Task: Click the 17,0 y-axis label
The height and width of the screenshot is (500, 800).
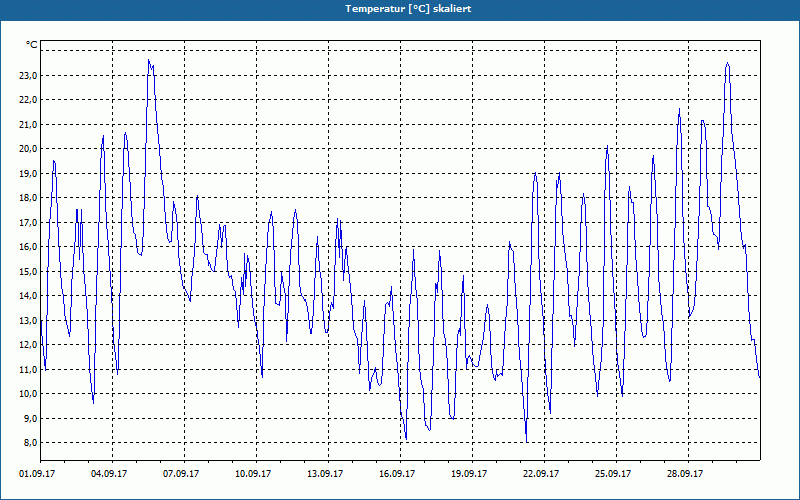Action: coord(28,222)
